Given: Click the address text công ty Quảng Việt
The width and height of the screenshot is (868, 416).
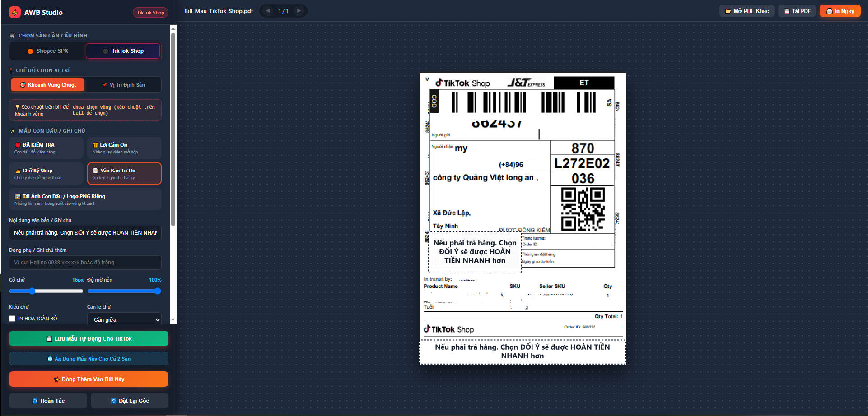Looking at the screenshot, I should [x=485, y=178].
